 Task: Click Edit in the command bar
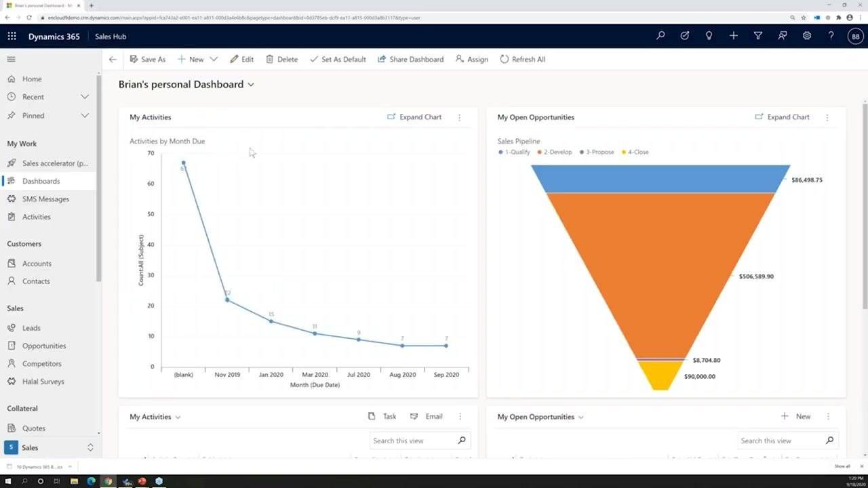coord(241,59)
